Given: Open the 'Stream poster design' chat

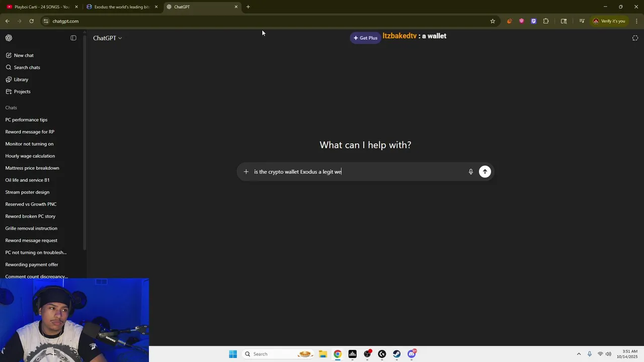Looking at the screenshot, I should (x=27, y=192).
